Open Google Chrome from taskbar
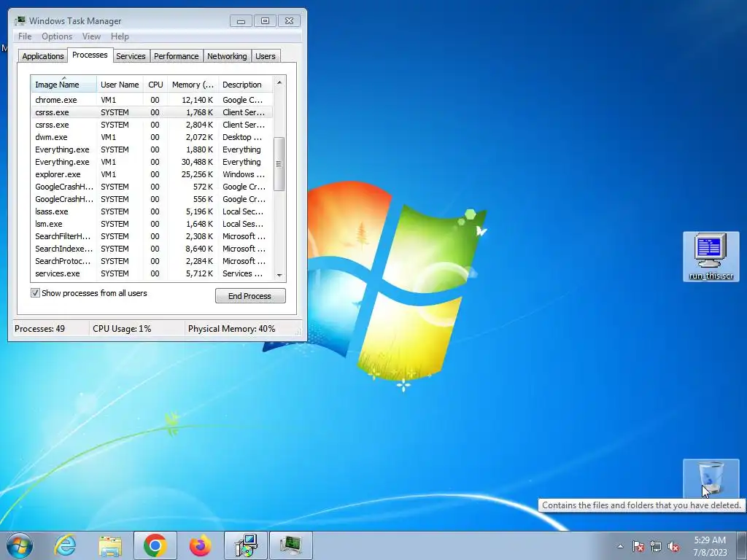 [155, 545]
